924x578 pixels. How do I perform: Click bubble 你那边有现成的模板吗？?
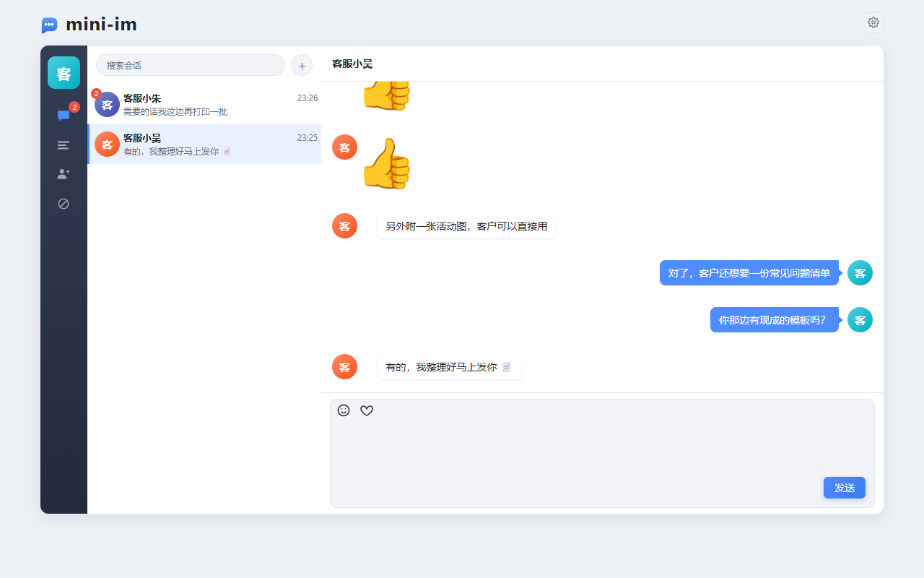775,320
